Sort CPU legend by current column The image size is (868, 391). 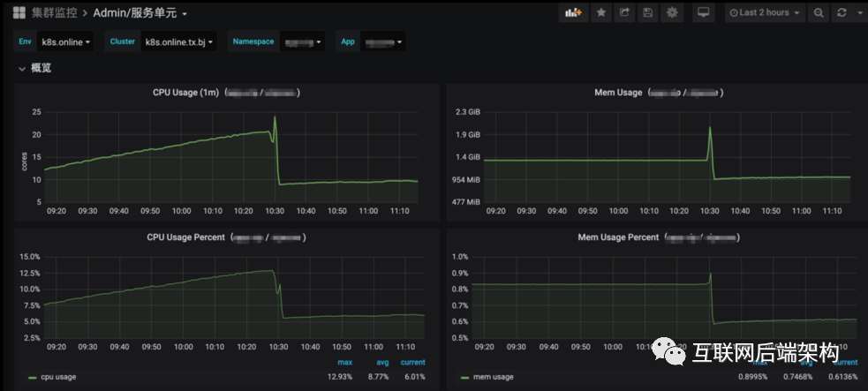(413, 363)
